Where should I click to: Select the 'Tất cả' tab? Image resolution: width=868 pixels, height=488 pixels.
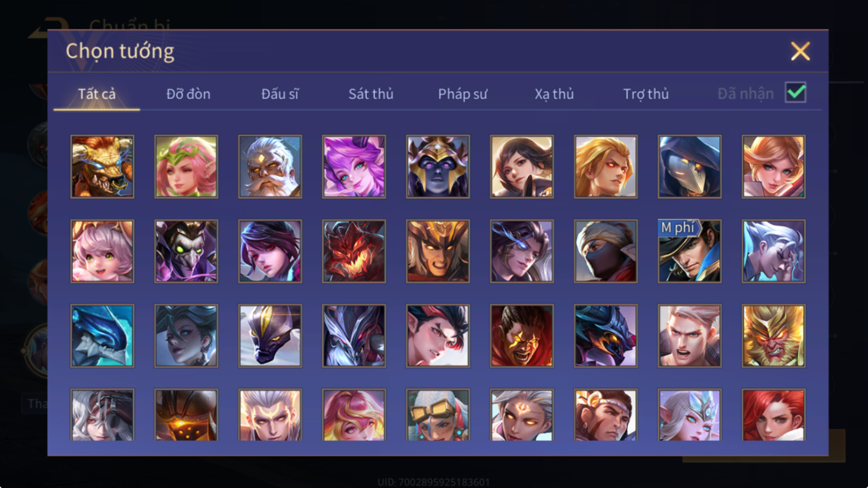coord(97,94)
